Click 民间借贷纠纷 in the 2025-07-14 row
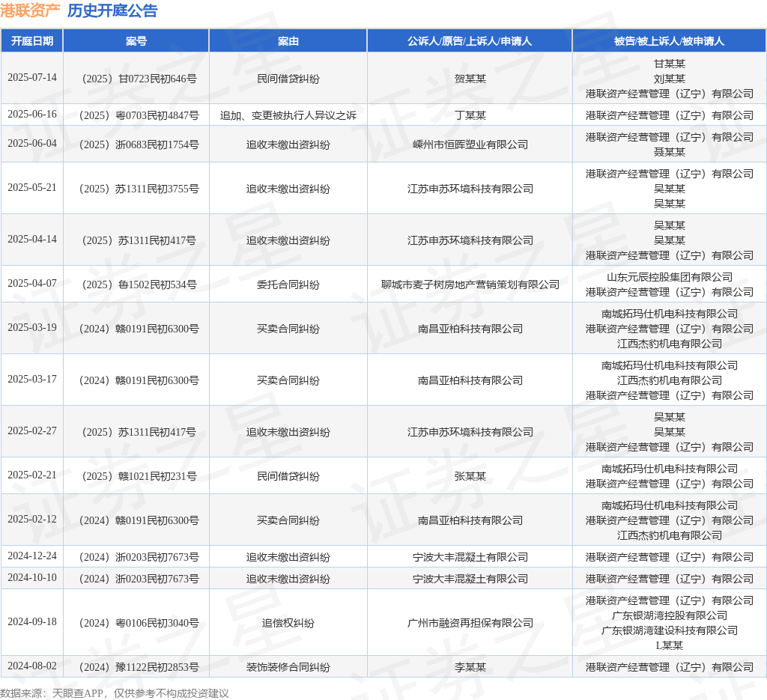This screenshot has width=767, height=700. tap(288, 79)
